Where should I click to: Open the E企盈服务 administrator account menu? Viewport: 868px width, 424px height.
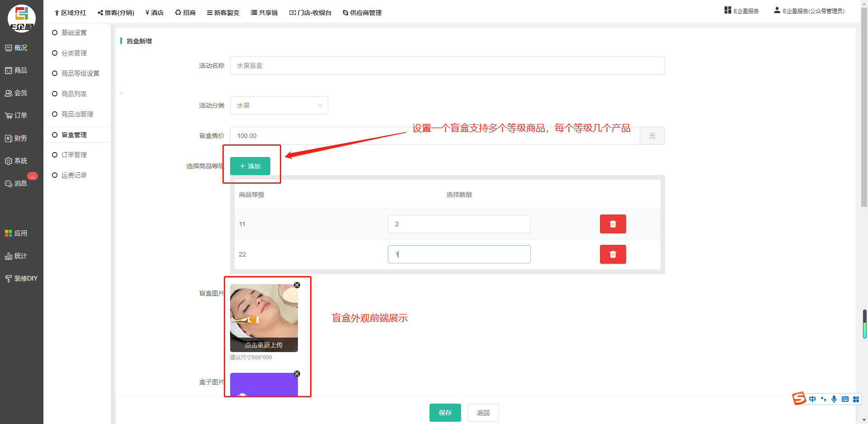809,11
